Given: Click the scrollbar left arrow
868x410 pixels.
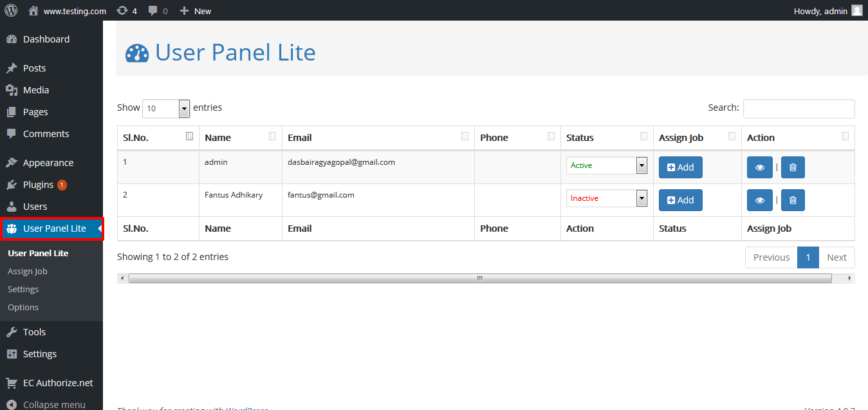Looking at the screenshot, I should click(122, 278).
